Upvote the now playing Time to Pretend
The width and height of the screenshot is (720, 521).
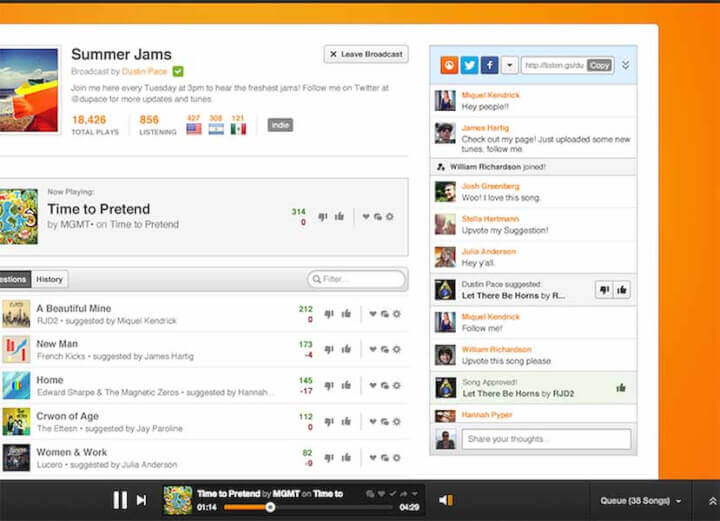(339, 216)
